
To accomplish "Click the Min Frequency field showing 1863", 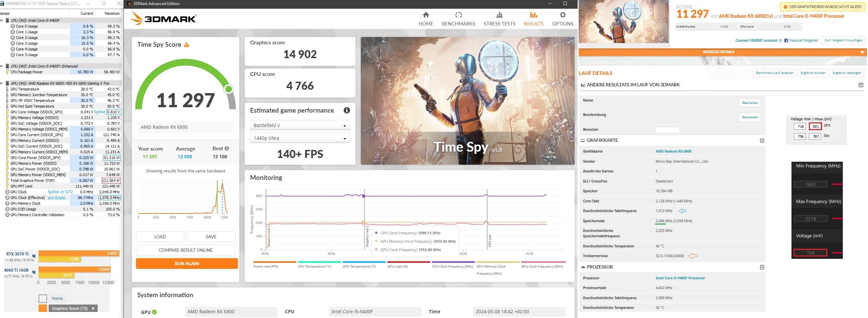I will coord(810,184).
